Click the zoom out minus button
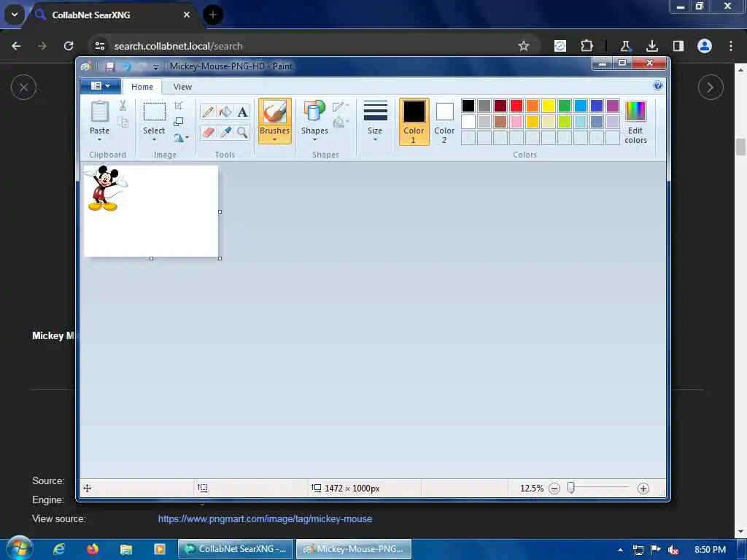 point(554,489)
